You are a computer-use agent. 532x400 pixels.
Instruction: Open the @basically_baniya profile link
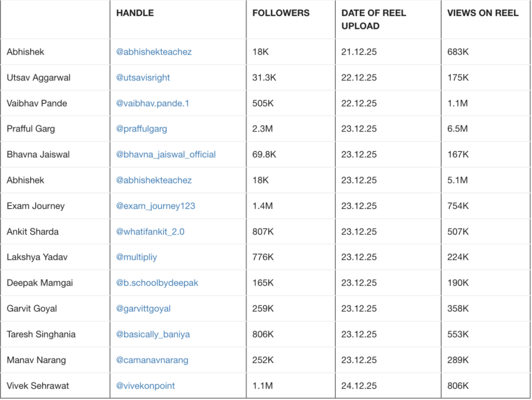153,334
